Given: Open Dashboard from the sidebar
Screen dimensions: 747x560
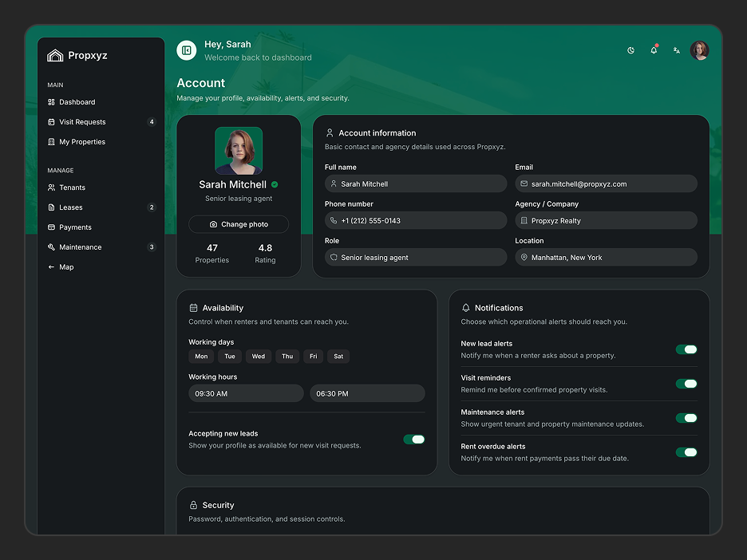Looking at the screenshot, I should click(101, 102).
